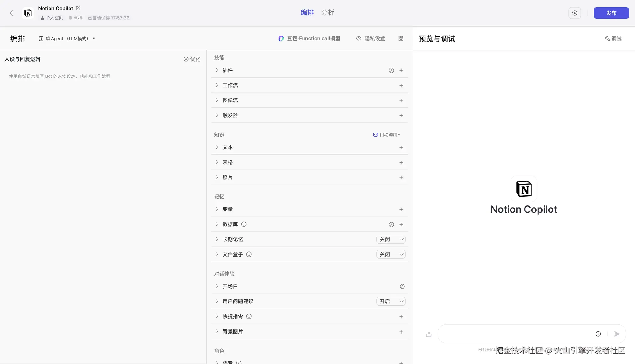
Task: Click the send message arrow icon
Action: point(617,334)
